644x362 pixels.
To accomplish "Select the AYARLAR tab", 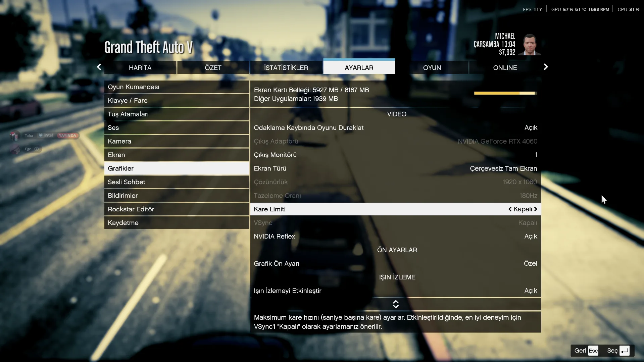I will [x=359, y=67].
